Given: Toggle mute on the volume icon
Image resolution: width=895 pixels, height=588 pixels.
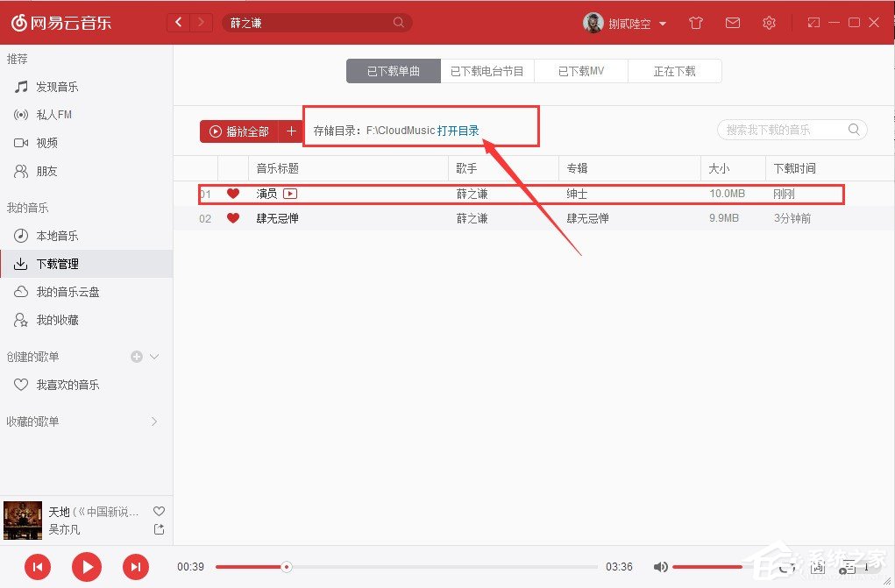Looking at the screenshot, I should (661, 567).
